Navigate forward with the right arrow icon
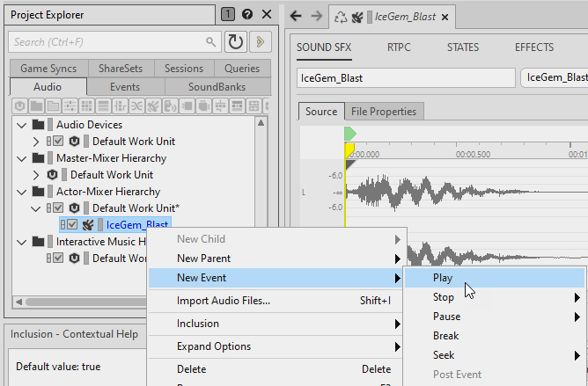This screenshot has height=386, width=588. pos(317,16)
